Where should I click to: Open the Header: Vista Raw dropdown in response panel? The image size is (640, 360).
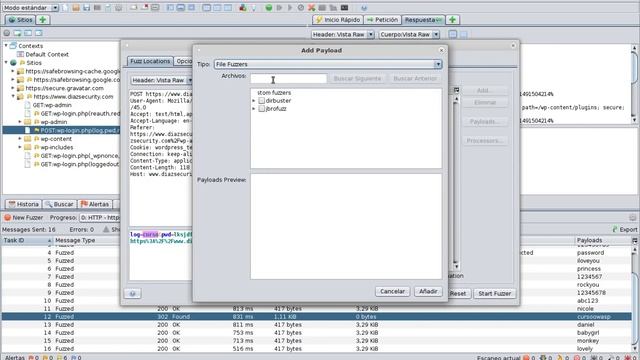point(342,35)
